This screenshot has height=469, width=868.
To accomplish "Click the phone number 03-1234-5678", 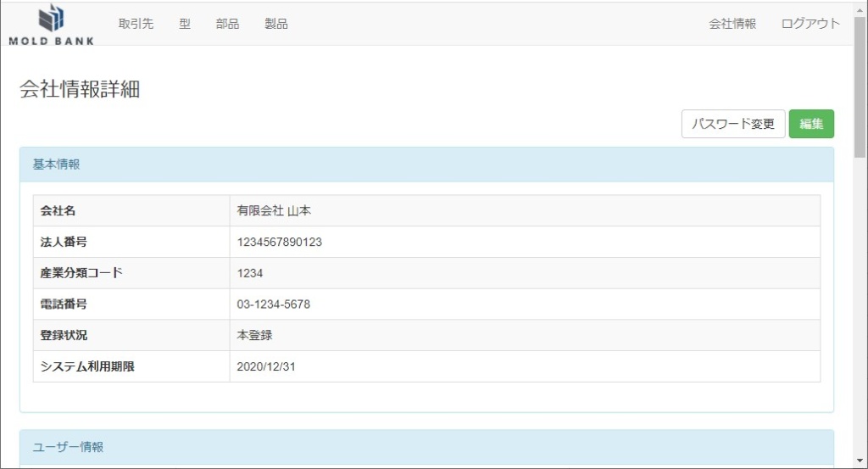I will click(274, 304).
